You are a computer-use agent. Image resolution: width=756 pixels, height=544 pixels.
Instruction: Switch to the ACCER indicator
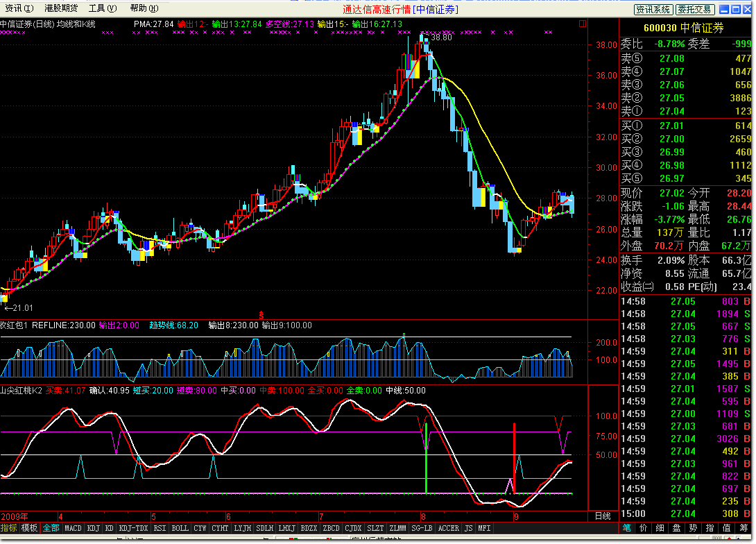pos(448,528)
